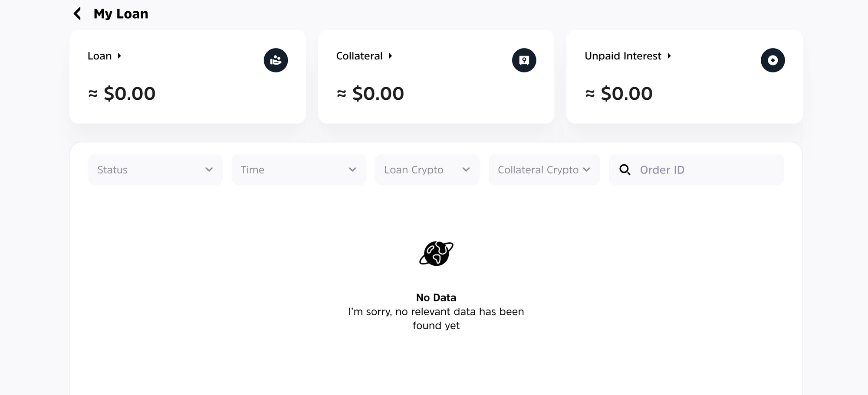Click the arrow next to Unpaid Interest
This screenshot has width=868, height=395.
click(669, 56)
